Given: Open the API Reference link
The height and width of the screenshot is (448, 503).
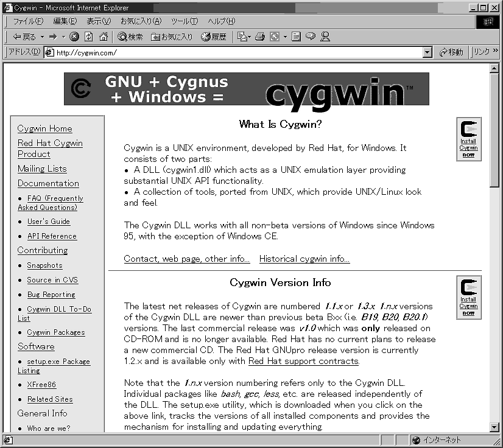Looking at the screenshot, I should pyautogui.click(x=52, y=236).
